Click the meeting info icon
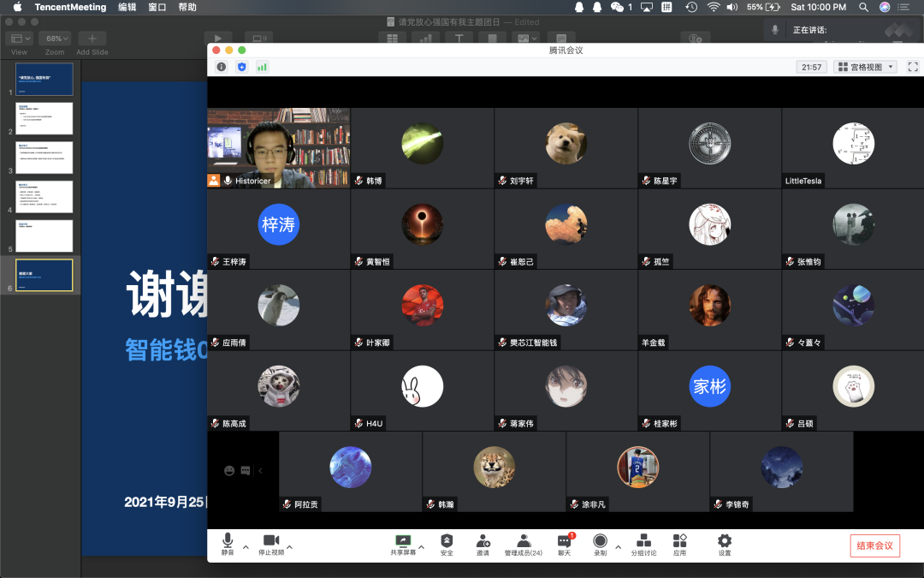The image size is (924, 578). pos(222,67)
